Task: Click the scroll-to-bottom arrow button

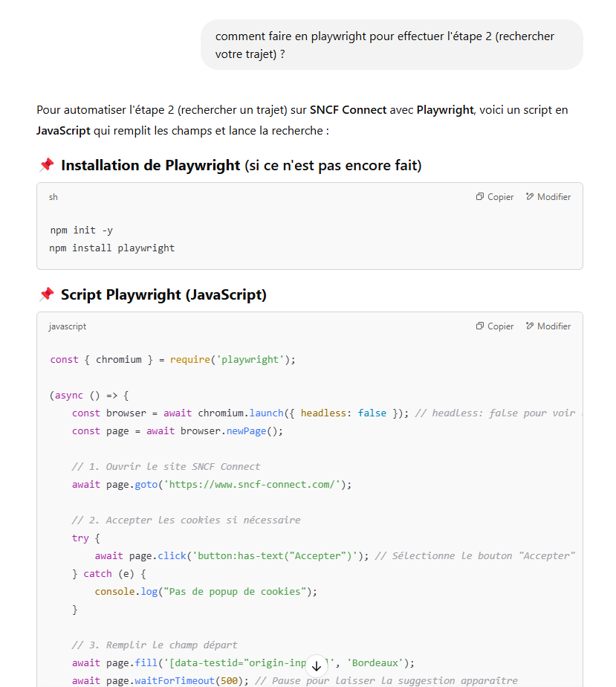Action: point(317,666)
